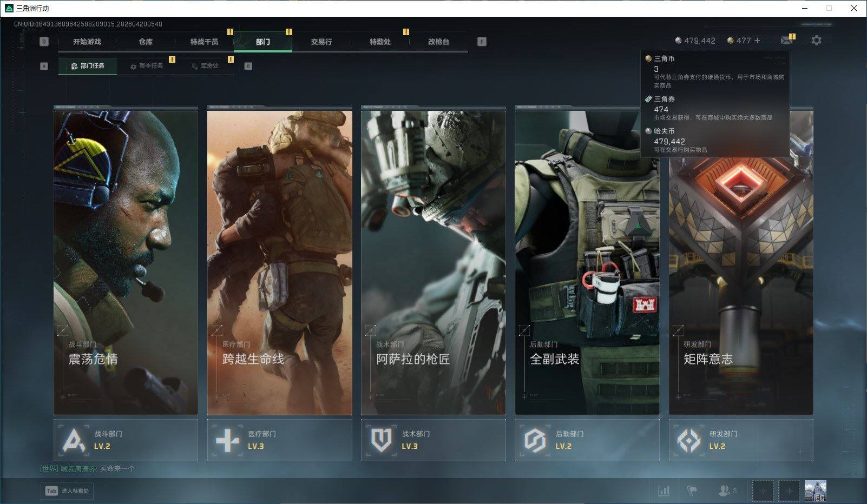Click the player avatar in bottom bar
Viewport: 867px width, 504px height.
[815, 491]
